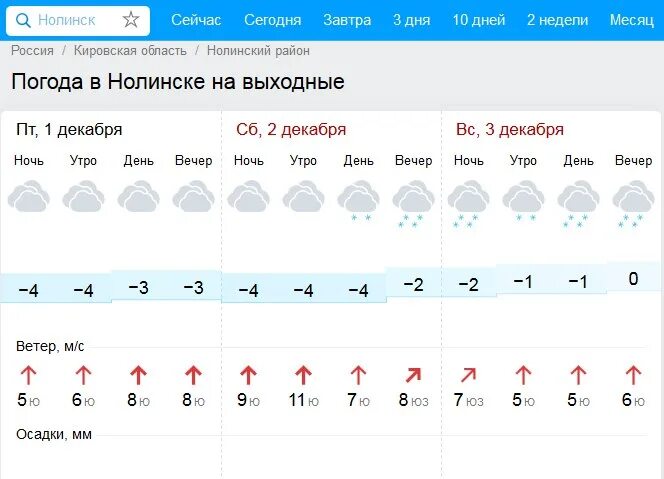Open the Сейчас tab
The width and height of the screenshot is (664, 479).
pos(196,20)
